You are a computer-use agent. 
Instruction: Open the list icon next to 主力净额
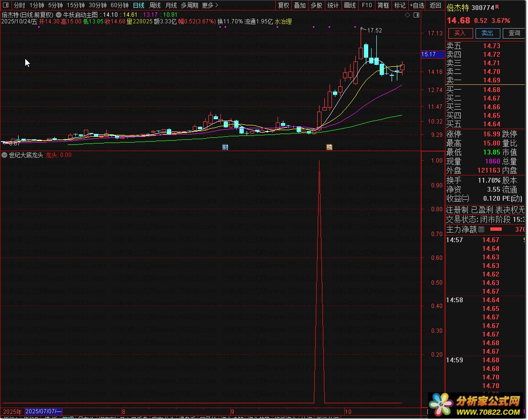tap(482, 229)
